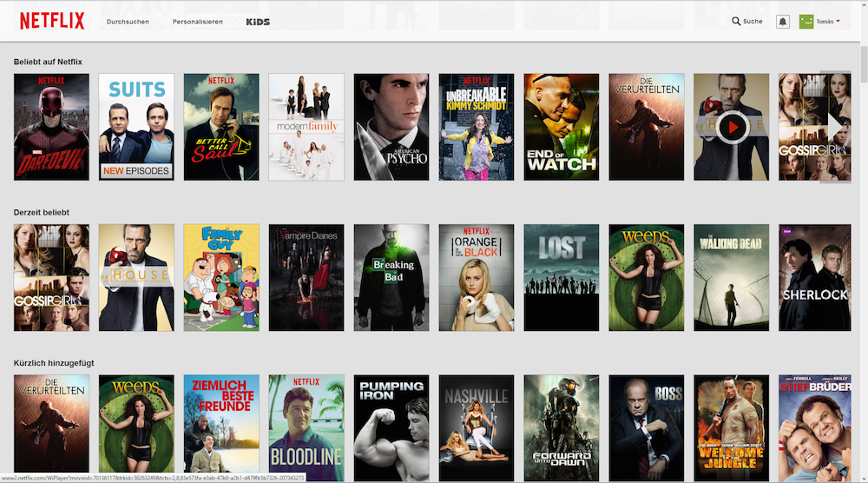The height and width of the screenshot is (483, 868).
Task: Click the Derzeit beliebt heading
Action: pos(42,212)
